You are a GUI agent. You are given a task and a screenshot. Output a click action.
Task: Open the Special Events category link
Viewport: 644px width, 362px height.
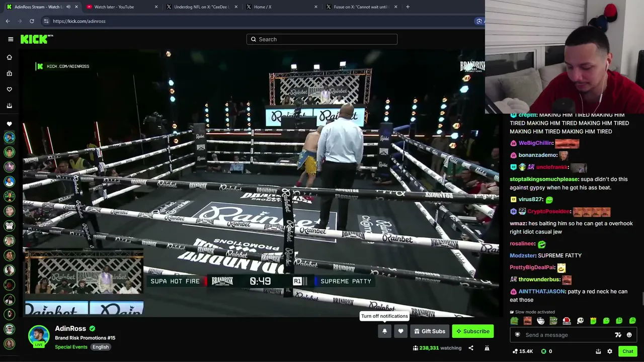click(71, 347)
